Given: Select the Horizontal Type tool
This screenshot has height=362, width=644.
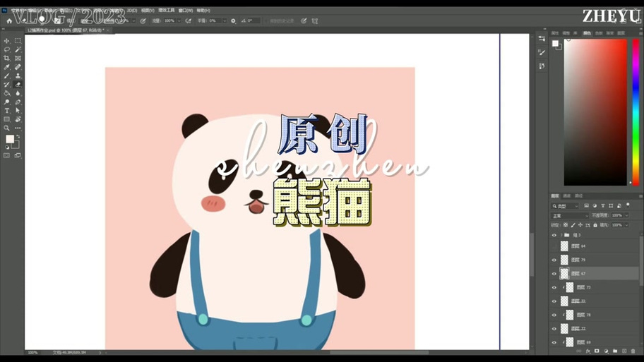Looking at the screenshot, I should pos(6,111).
